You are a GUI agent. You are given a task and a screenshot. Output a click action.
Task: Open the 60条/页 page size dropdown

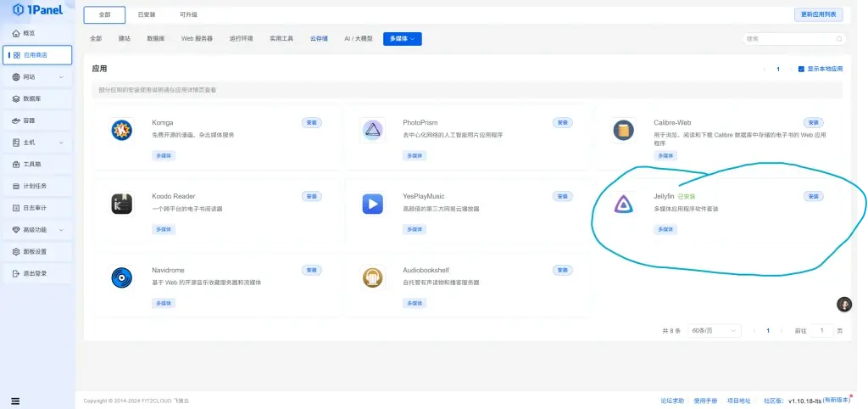[715, 330]
